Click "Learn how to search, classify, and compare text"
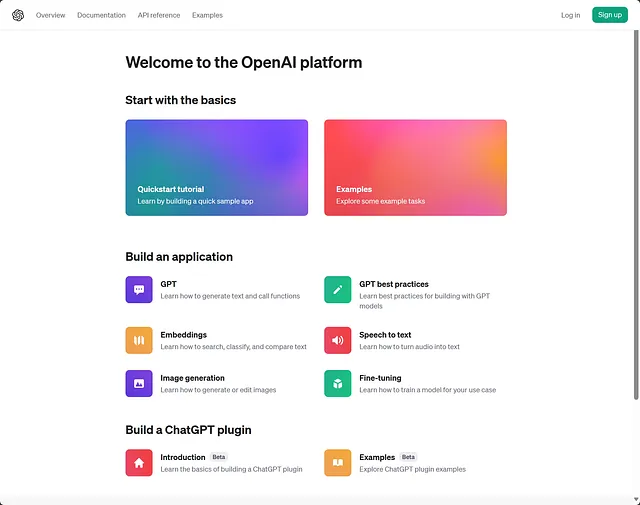 coord(233,347)
